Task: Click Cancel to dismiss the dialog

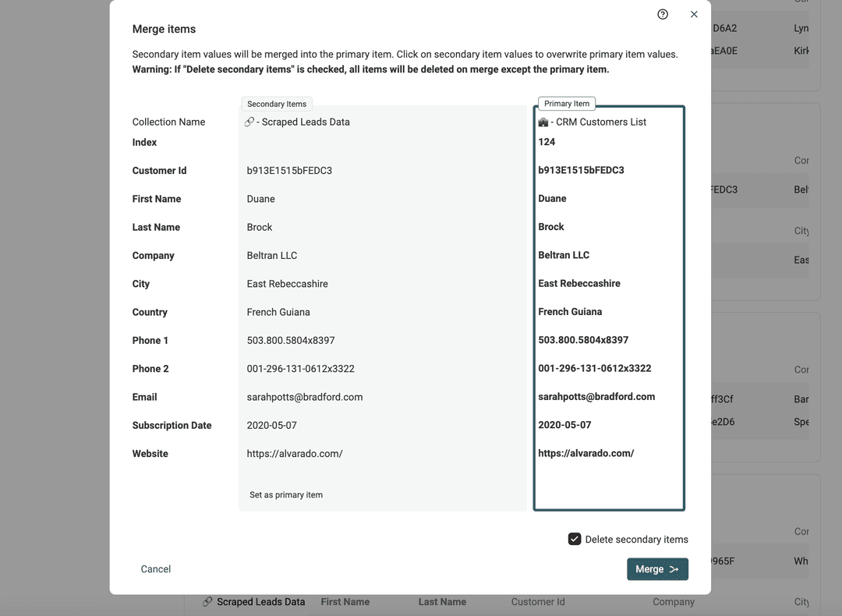Action: tap(155, 569)
